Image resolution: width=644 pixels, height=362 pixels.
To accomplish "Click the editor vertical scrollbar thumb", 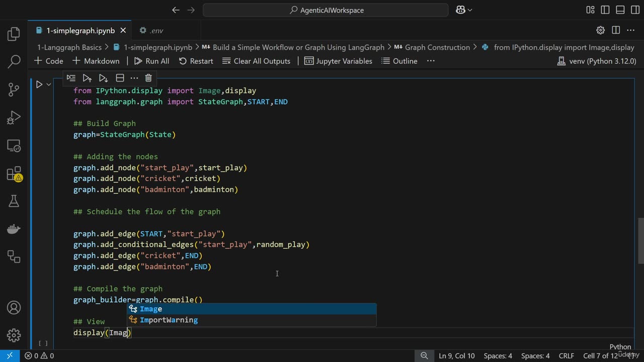I will [640, 240].
